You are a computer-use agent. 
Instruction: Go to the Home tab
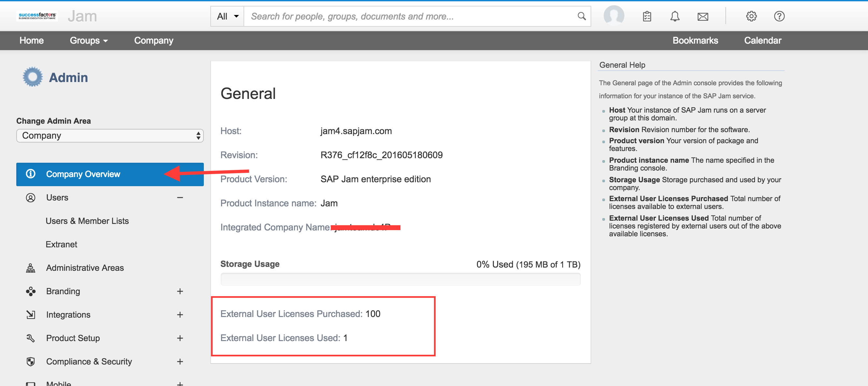click(32, 40)
